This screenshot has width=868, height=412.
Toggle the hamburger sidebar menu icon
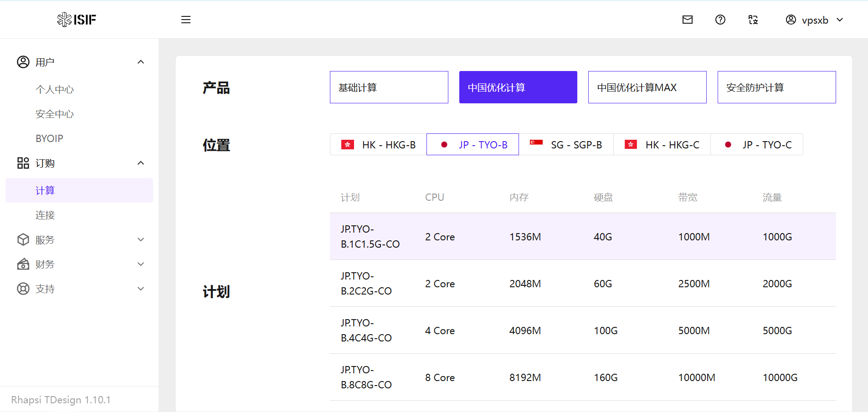click(x=186, y=20)
